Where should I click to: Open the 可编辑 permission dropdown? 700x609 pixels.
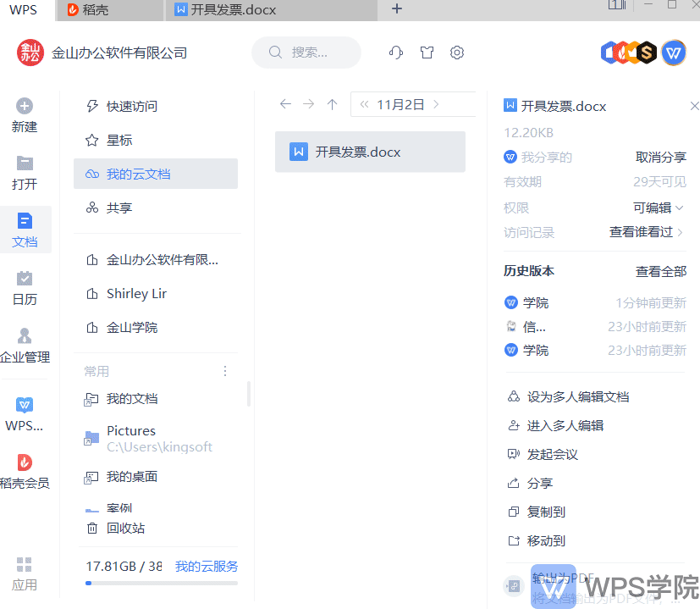click(658, 208)
